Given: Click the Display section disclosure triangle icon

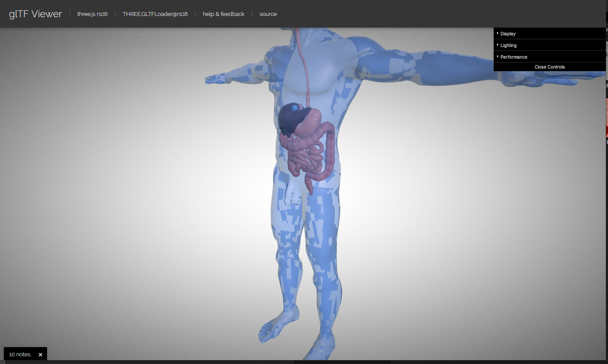Looking at the screenshot, I should tap(498, 33).
